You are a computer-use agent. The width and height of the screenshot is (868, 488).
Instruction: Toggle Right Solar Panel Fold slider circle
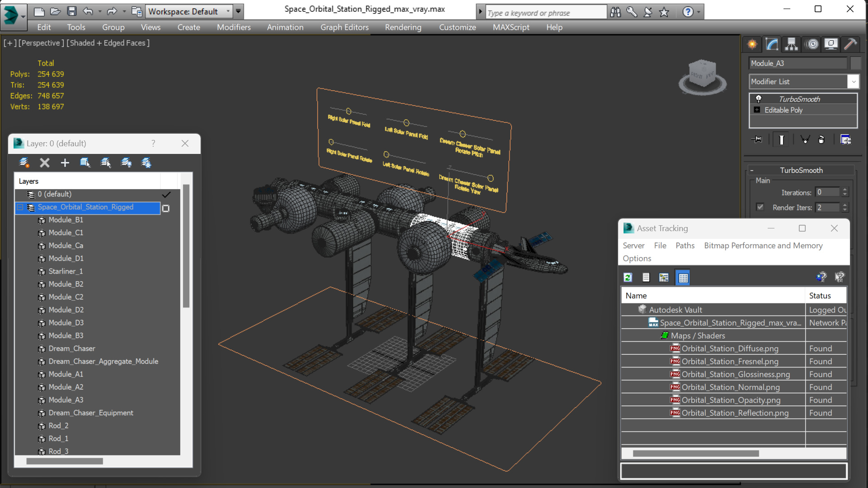(x=348, y=111)
